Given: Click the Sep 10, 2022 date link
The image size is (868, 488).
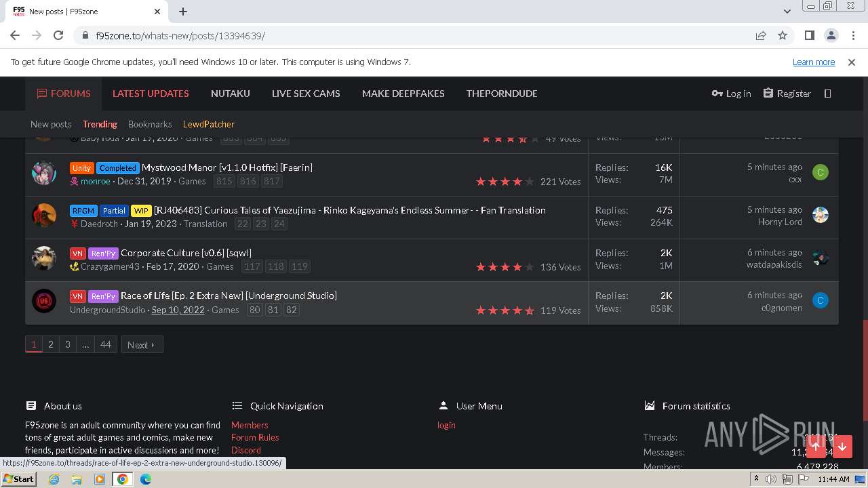Looking at the screenshot, I should (178, 310).
